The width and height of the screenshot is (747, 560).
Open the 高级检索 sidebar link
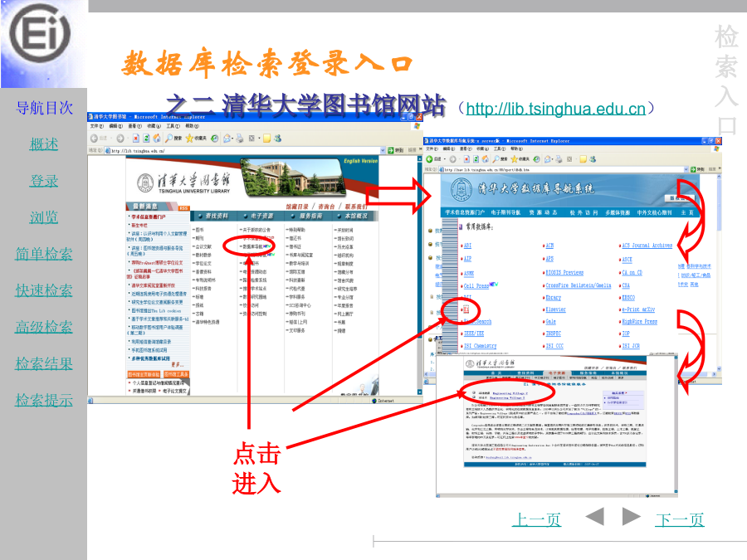(x=44, y=327)
